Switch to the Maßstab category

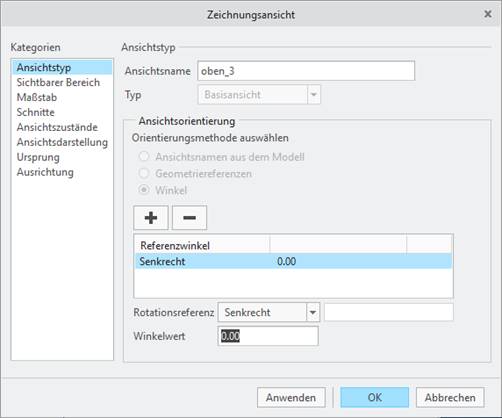(37, 97)
